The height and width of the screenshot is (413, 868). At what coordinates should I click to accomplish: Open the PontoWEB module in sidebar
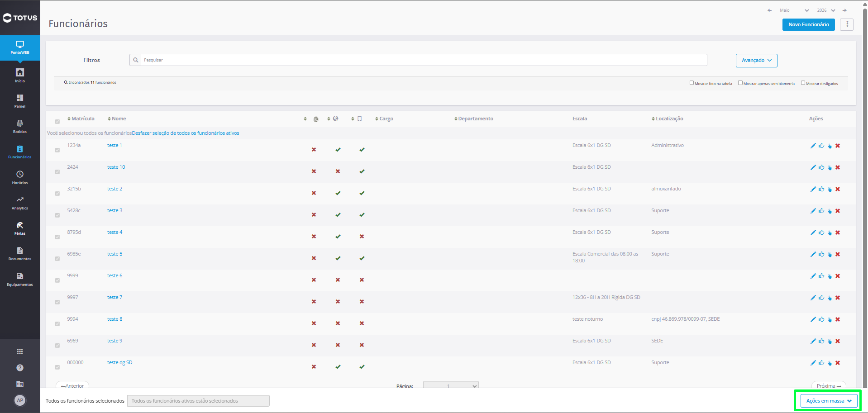[20, 47]
